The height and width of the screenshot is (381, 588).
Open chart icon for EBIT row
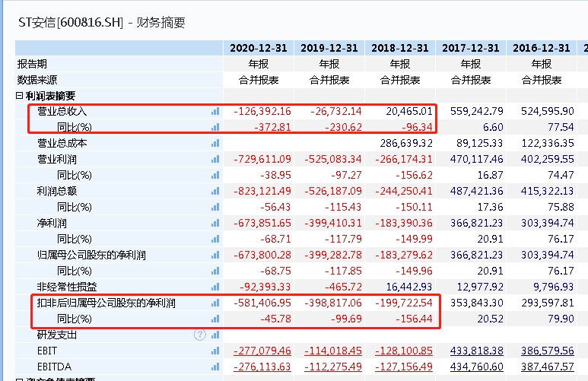tap(215, 351)
